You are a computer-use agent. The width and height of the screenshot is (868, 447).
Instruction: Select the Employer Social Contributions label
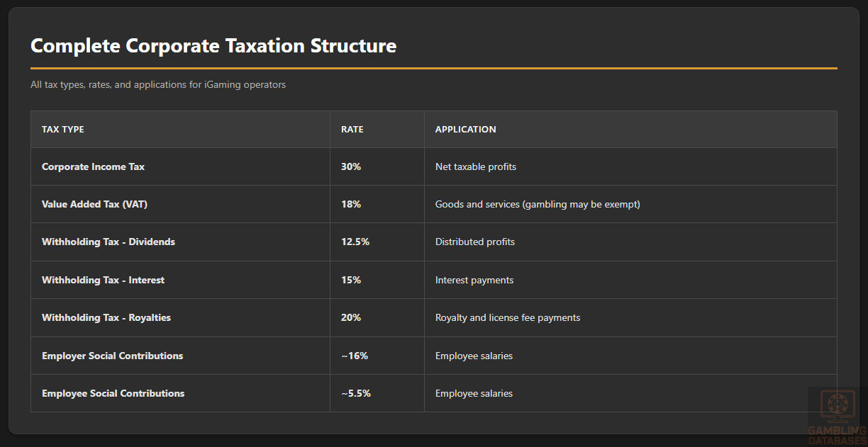point(112,356)
